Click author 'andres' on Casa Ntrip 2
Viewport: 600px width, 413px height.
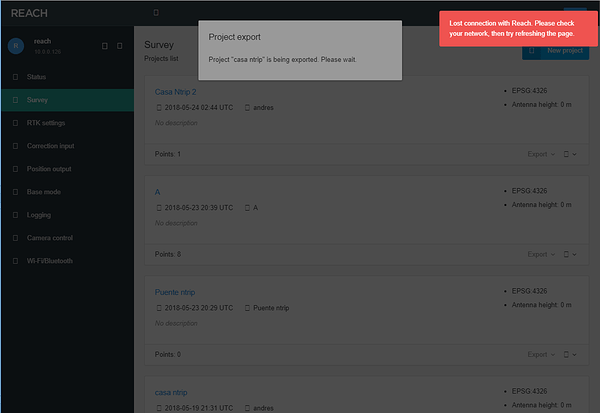point(263,108)
